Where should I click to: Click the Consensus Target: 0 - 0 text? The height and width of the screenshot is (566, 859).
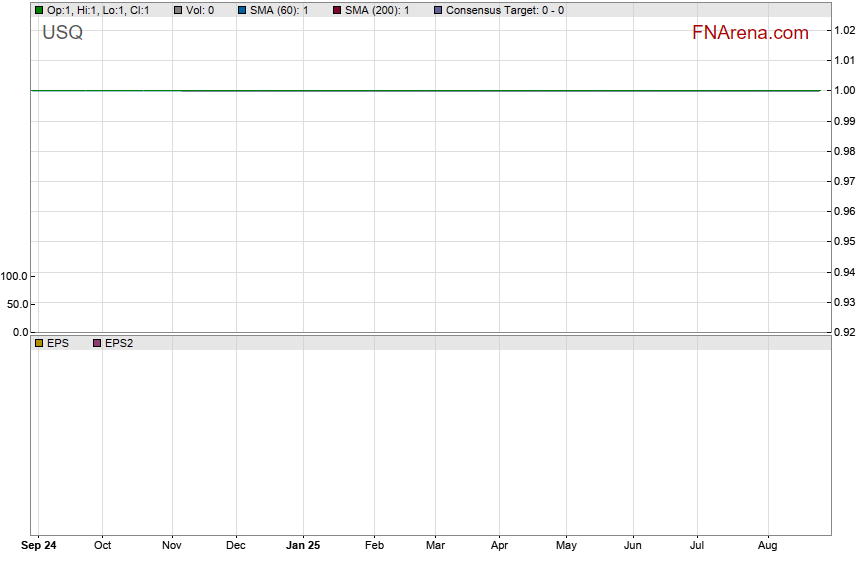pos(504,10)
